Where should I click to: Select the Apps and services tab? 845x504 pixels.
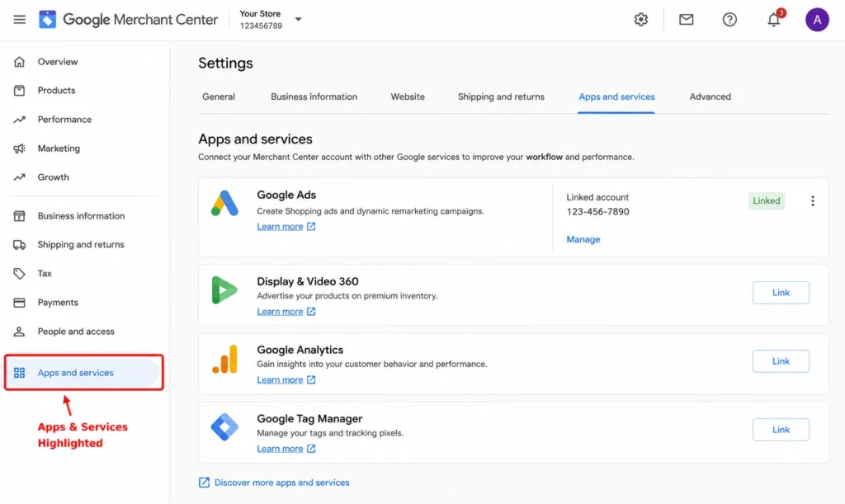(x=616, y=97)
